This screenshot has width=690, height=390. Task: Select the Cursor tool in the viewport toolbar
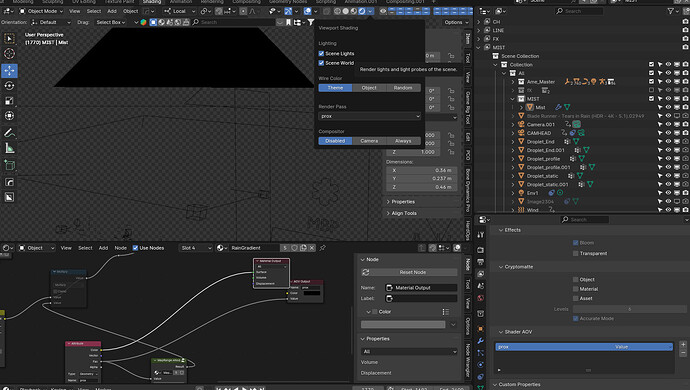coord(9,54)
